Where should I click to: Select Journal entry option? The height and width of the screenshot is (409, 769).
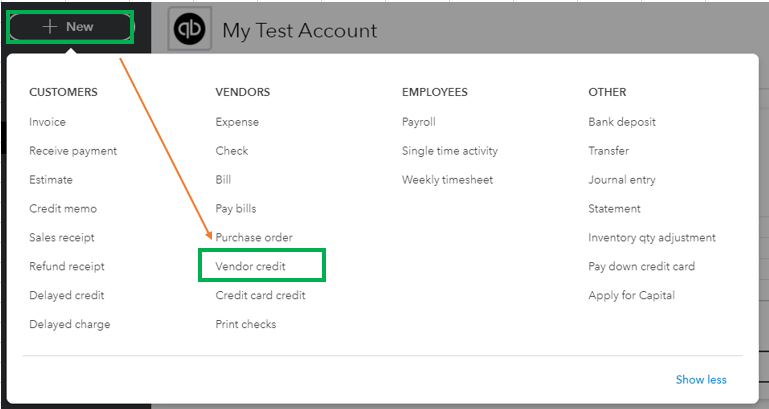(621, 180)
